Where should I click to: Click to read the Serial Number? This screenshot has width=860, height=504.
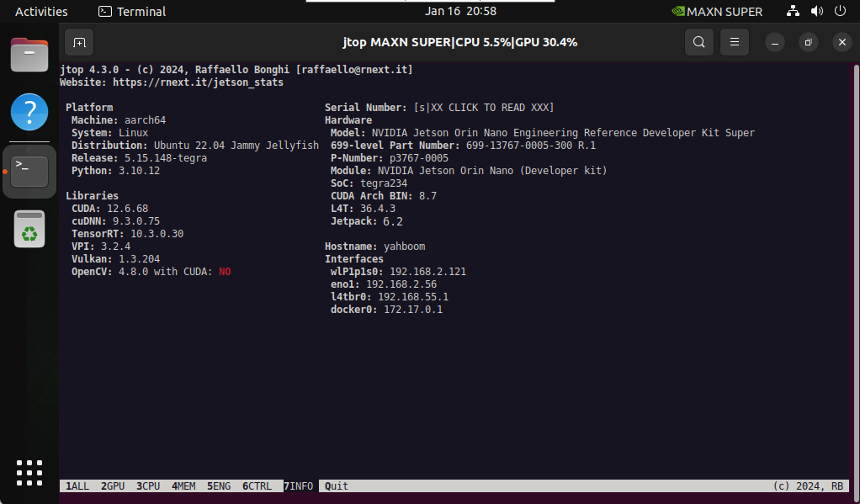pyautogui.click(x=483, y=108)
